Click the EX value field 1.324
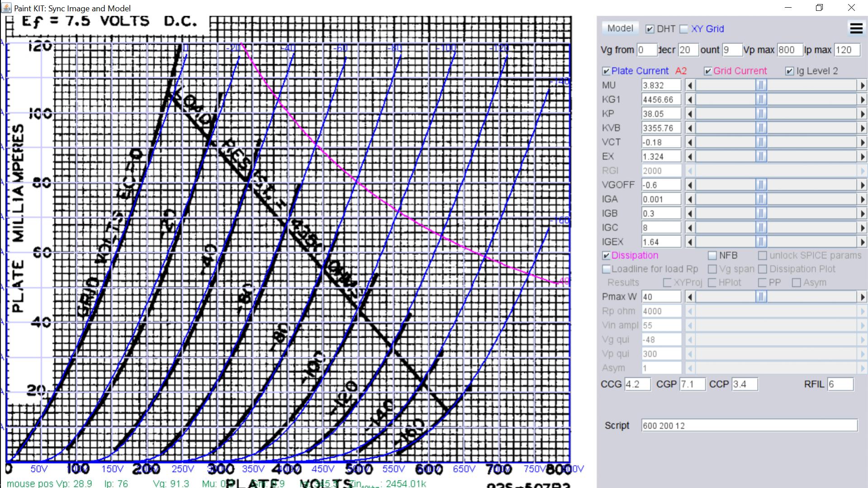Screen dimensions: 868x488 point(661,156)
